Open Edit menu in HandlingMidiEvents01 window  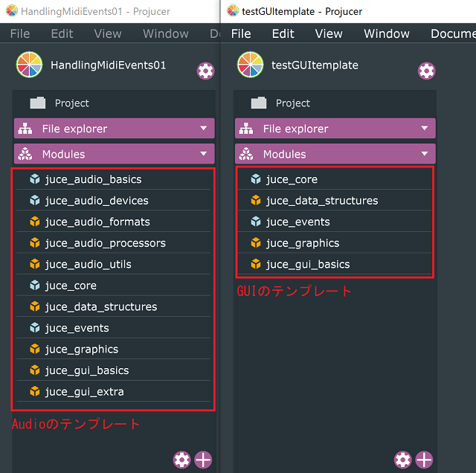pos(62,33)
